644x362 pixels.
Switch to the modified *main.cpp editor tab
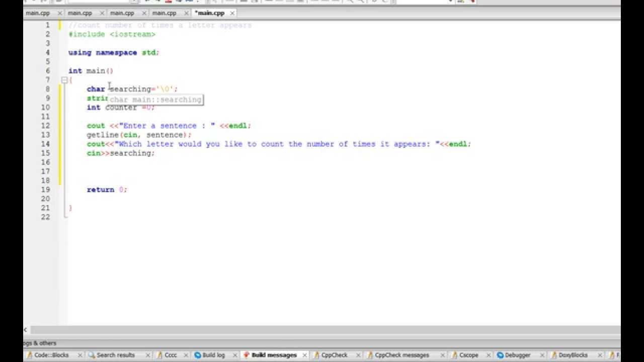coord(213,13)
